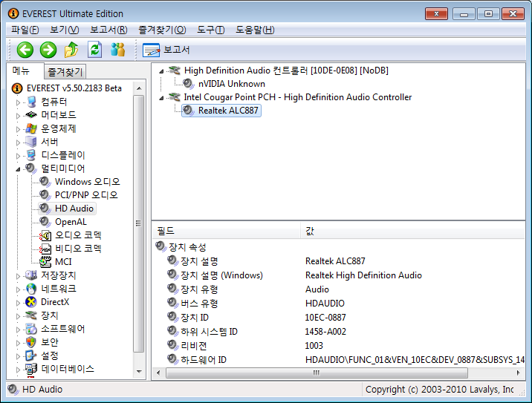
Task: Expand the 저장장치 tree node
Action: pos(18,276)
